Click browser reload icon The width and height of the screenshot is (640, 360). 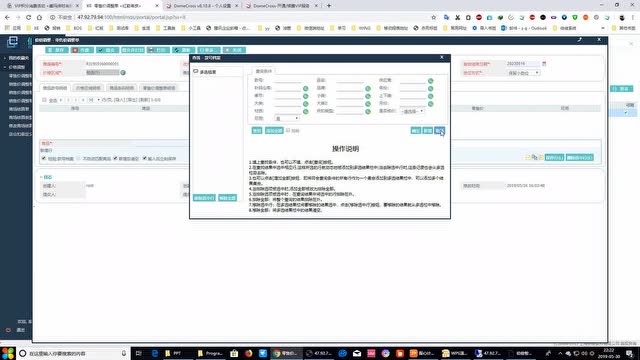pyautogui.click(x=29, y=18)
